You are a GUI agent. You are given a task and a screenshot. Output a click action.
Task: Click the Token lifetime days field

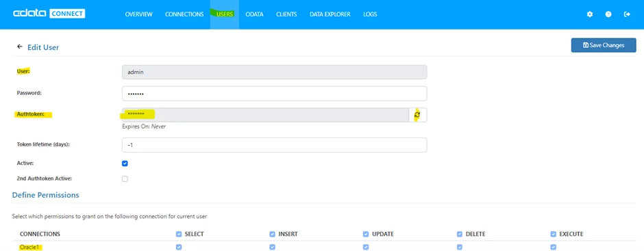pos(274,145)
